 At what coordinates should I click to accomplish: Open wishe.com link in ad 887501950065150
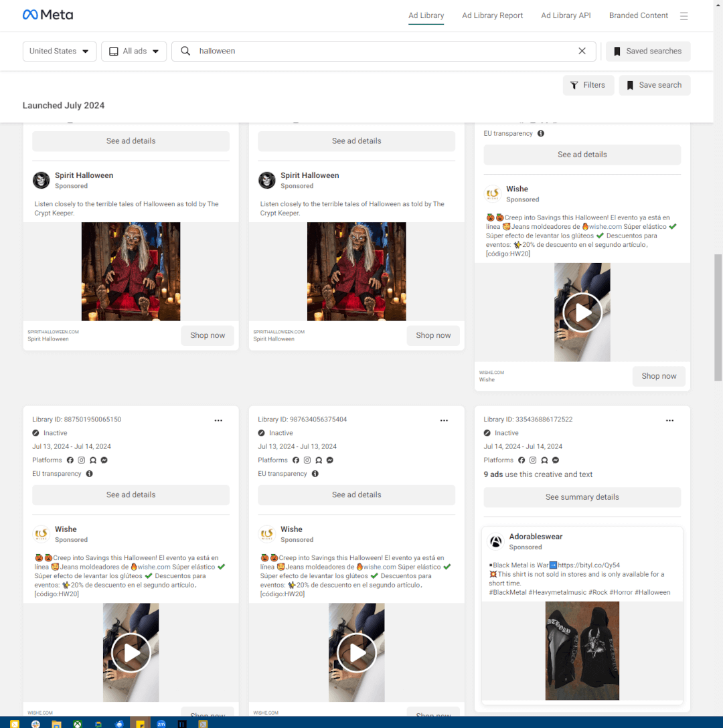click(154, 567)
